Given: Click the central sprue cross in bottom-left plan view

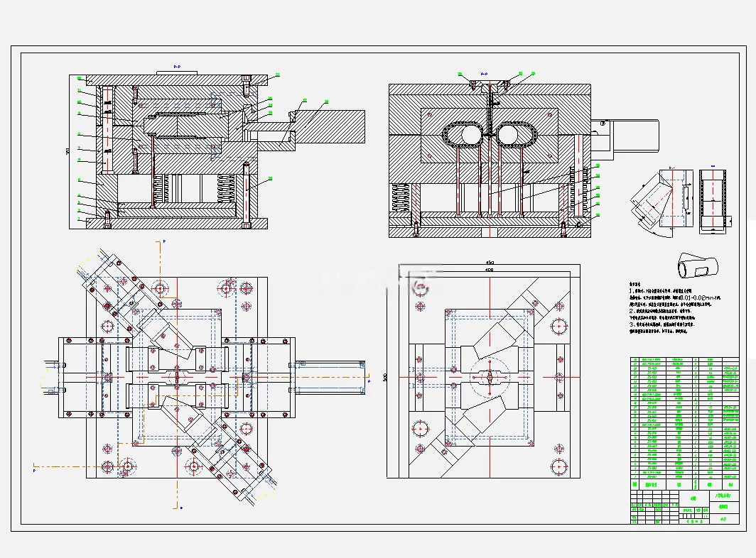Looking at the screenshot, I should coord(177,376).
